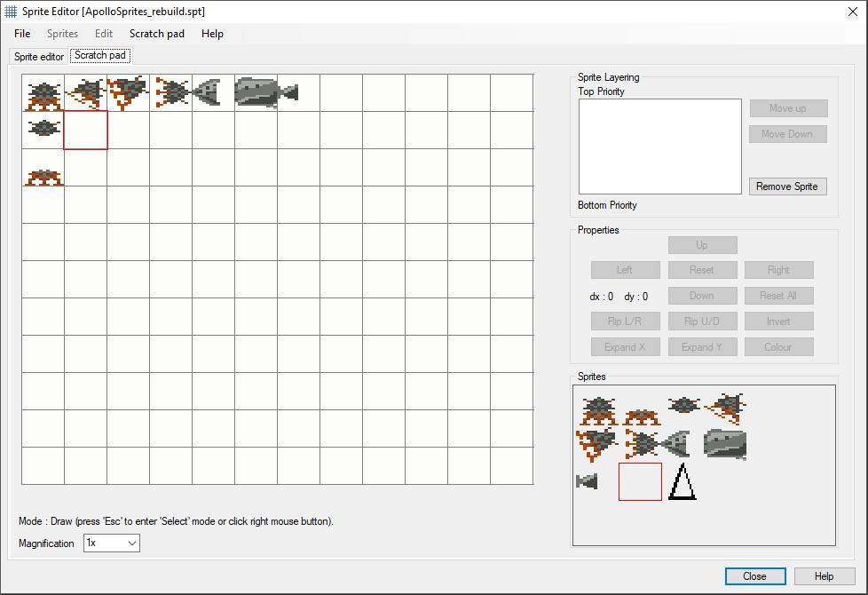The height and width of the screenshot is (595, 868).
Task: Click the lander body sprite in second grid row
Action: (43, 129)
